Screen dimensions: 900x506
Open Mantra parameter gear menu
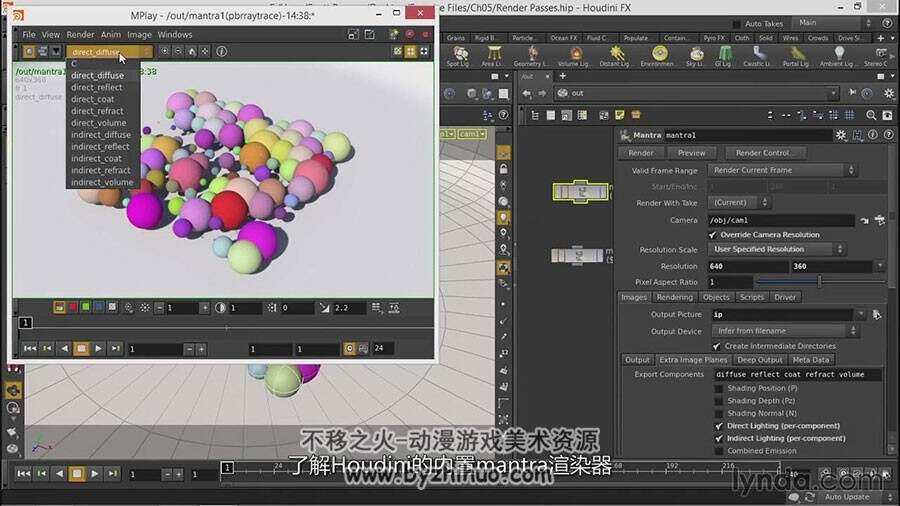[x=841, y=135]
